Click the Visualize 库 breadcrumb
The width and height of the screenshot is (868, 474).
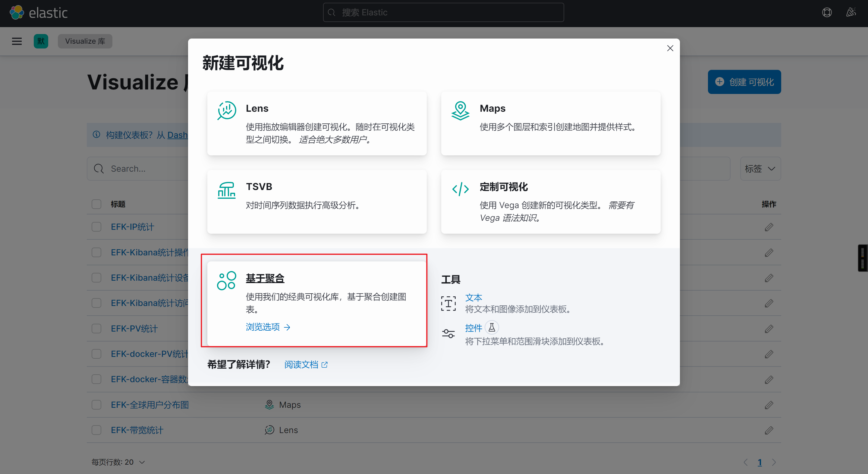point(85,41)
